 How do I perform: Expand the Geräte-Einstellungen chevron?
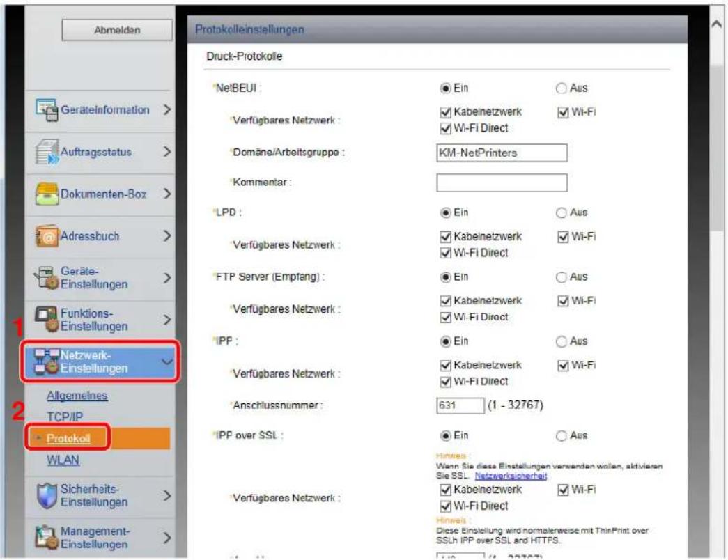167,278
